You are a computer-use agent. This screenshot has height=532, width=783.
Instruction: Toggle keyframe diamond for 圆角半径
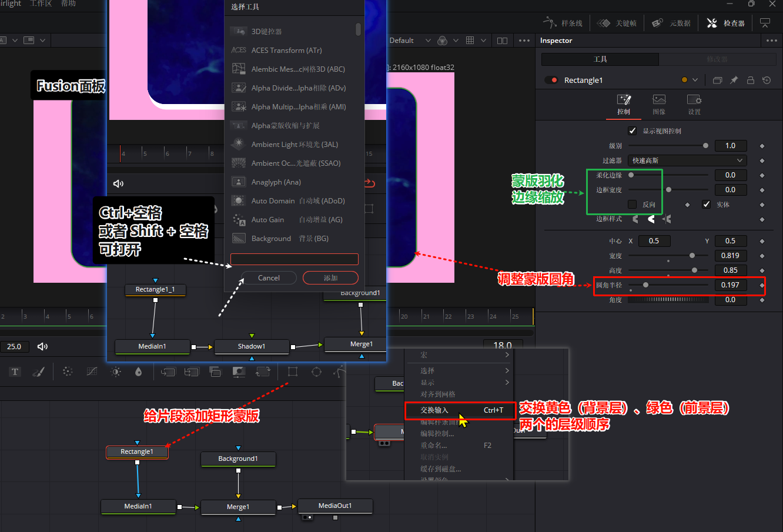click(x=762, y=285)
